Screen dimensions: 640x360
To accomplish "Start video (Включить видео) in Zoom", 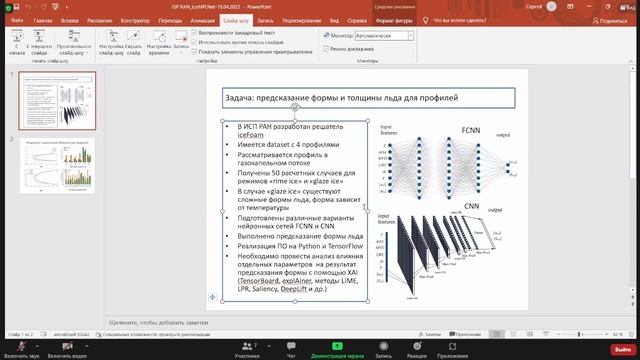I will pos(67,350).
